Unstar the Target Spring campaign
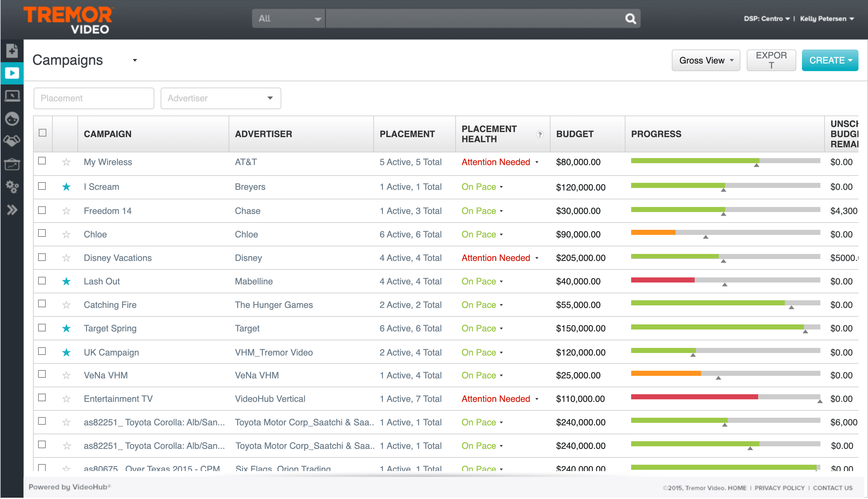Image resolution: width=868 pixels, height=499 pixels. 66,328
